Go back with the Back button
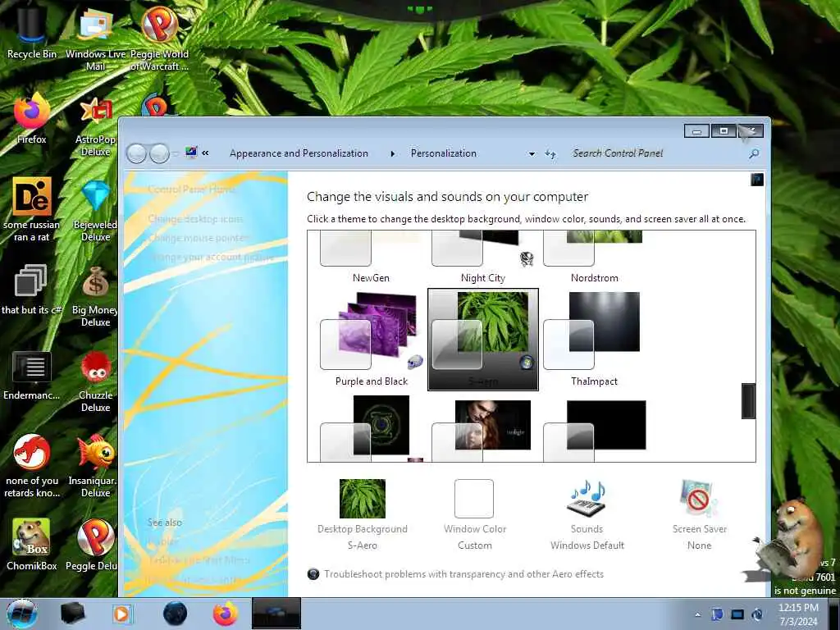 pyautogui.click(x=137, y=153)
